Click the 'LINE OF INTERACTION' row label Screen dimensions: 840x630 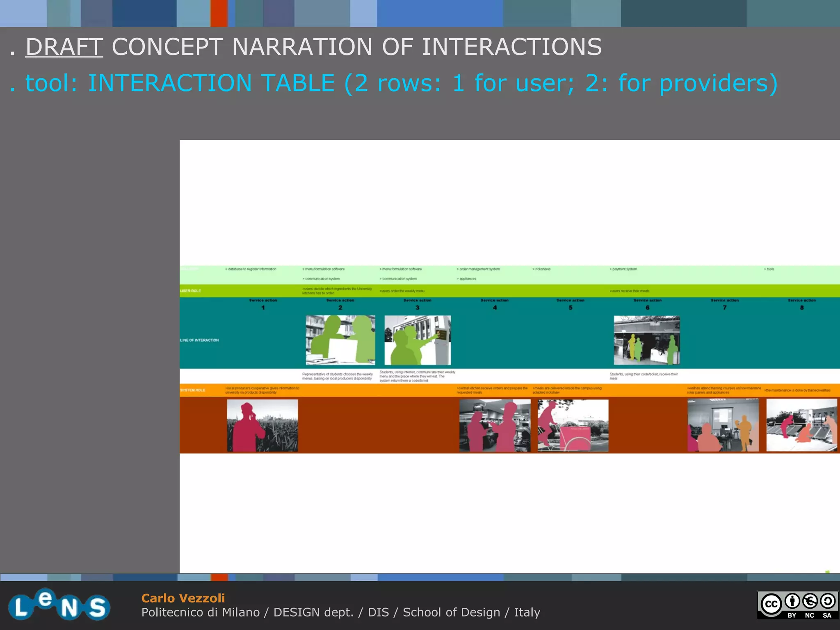coord(199,340)
